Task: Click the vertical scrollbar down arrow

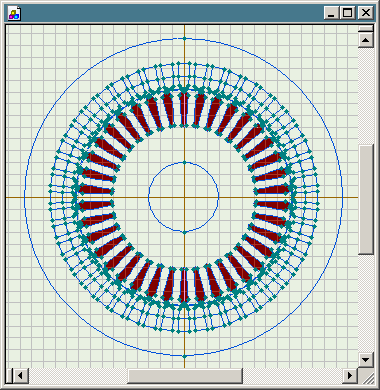Action: click(x=366, y=360)
